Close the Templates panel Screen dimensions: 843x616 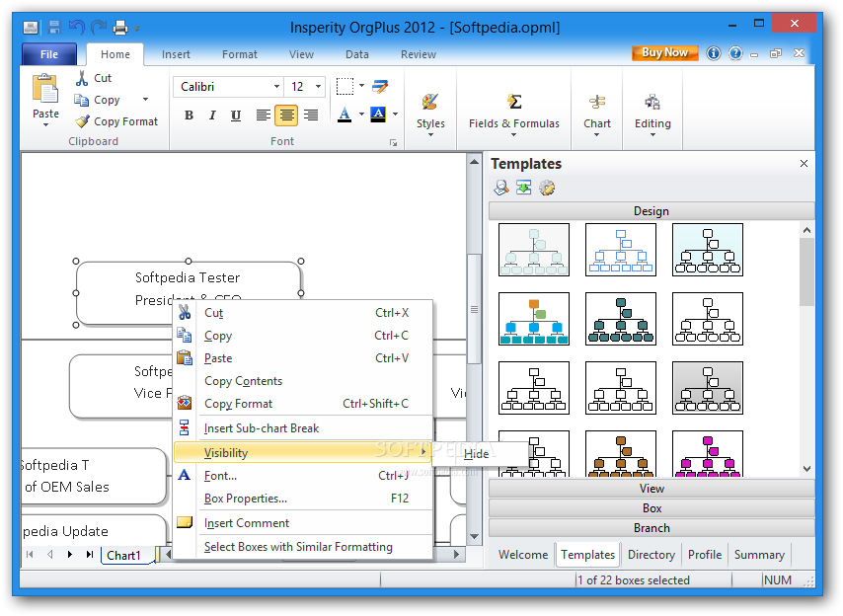click(804, 164)
